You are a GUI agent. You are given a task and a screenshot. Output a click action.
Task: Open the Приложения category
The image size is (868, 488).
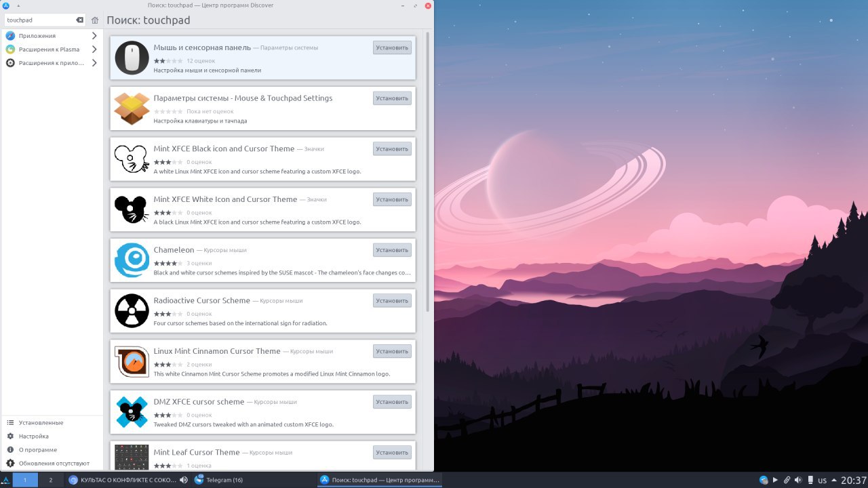click(51, 36)
